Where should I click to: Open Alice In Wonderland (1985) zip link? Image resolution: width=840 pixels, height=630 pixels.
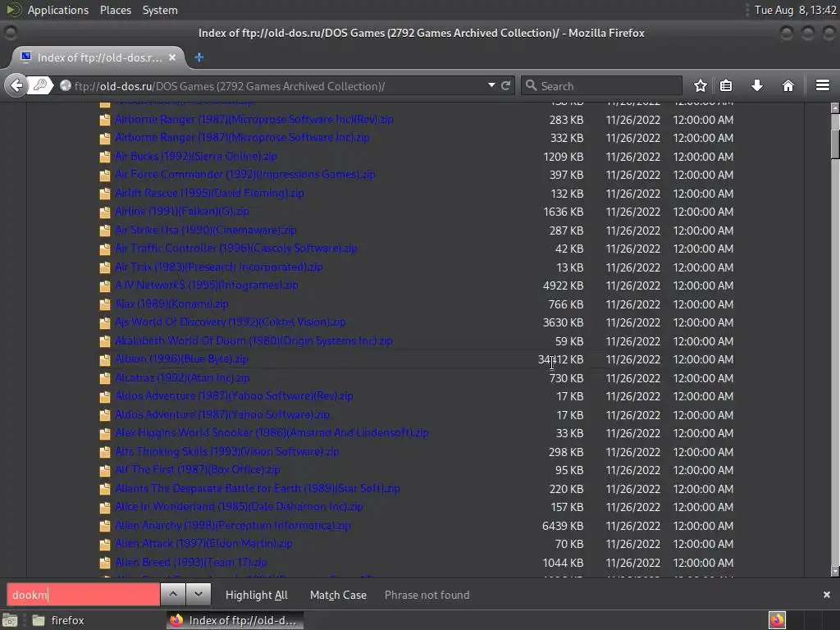pos(239,507)
